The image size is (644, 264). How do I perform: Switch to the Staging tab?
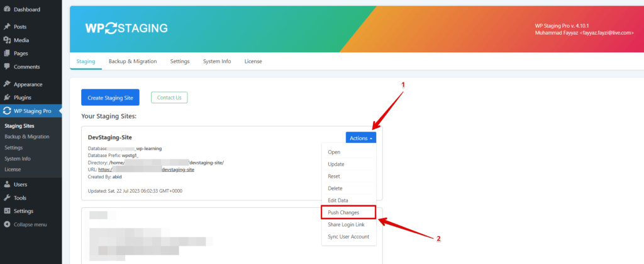click(86, 61)
